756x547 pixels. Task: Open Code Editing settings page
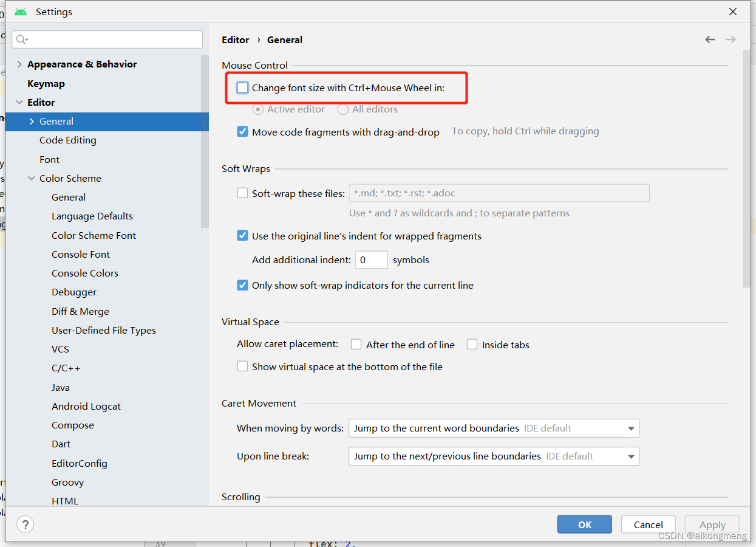[68, 140]
